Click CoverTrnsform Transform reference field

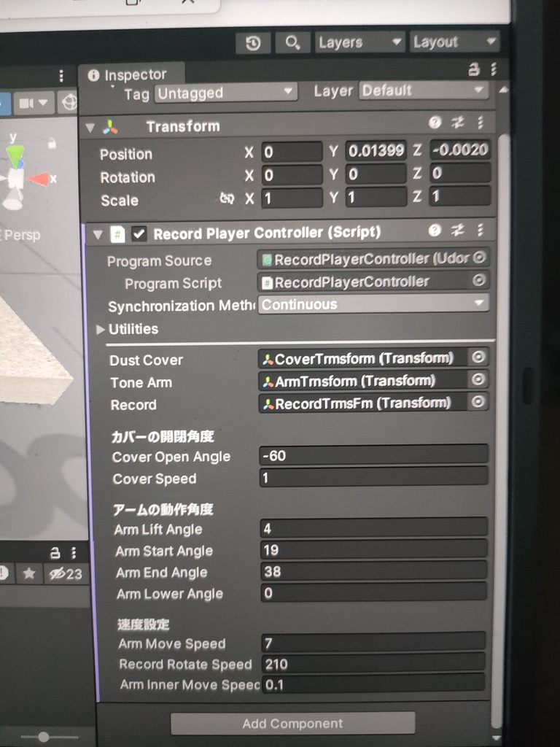(x=365, y=358)
